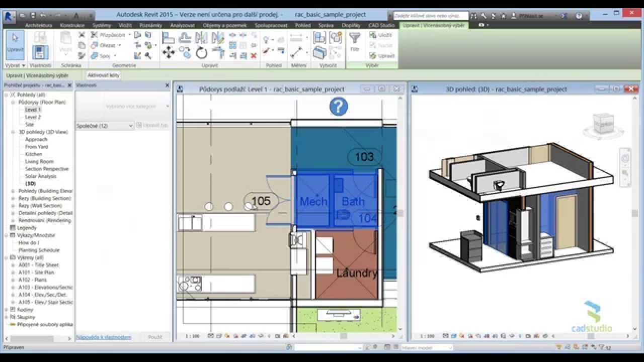644x362 pixels.
Task: Select Trim/Extend to corner tool
Action: [218, 52]
